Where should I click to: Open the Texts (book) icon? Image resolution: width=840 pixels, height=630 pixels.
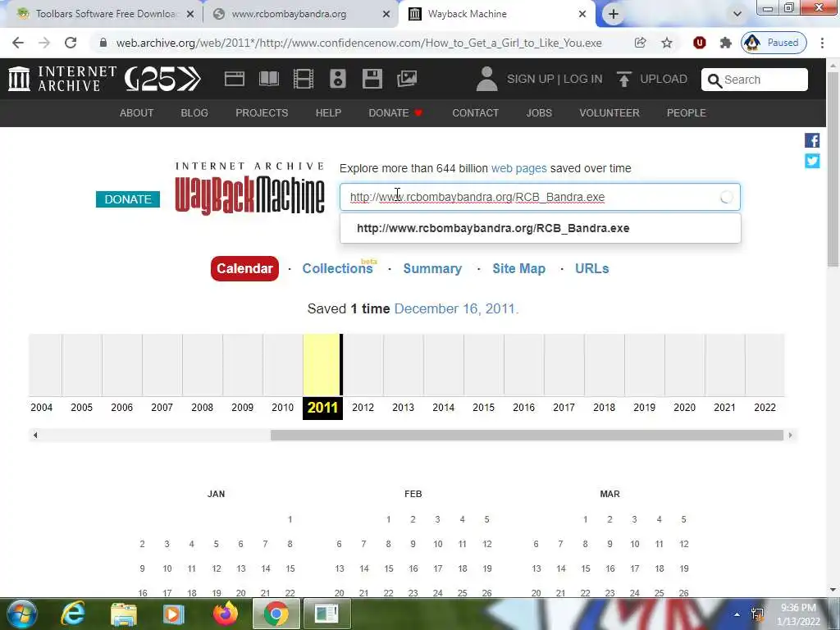click(x=269, y=79)
